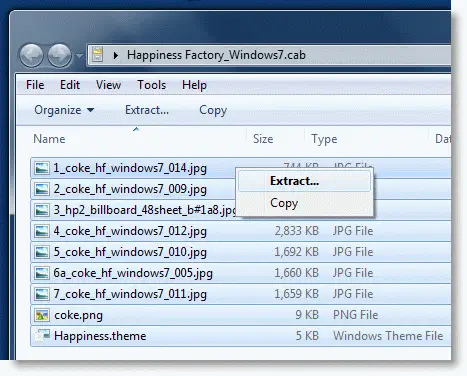Viewport: 467px width, 376px height.
Task: Sort by the Name column header
Action: click(49, 139)
